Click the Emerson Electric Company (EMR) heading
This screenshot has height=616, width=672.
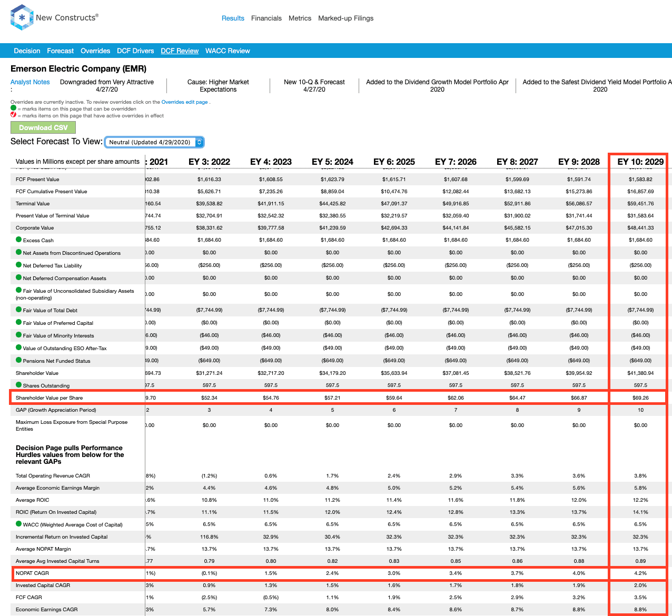(78, 69)
